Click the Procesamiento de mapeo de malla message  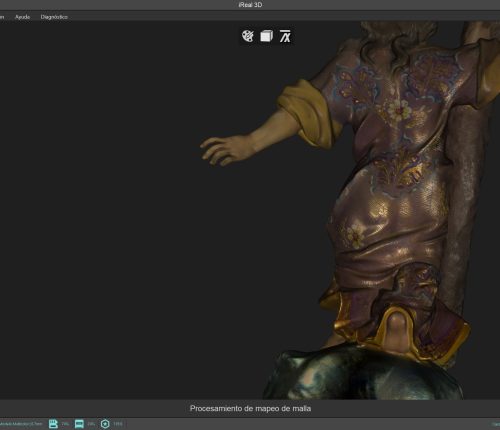pos(250,408)
